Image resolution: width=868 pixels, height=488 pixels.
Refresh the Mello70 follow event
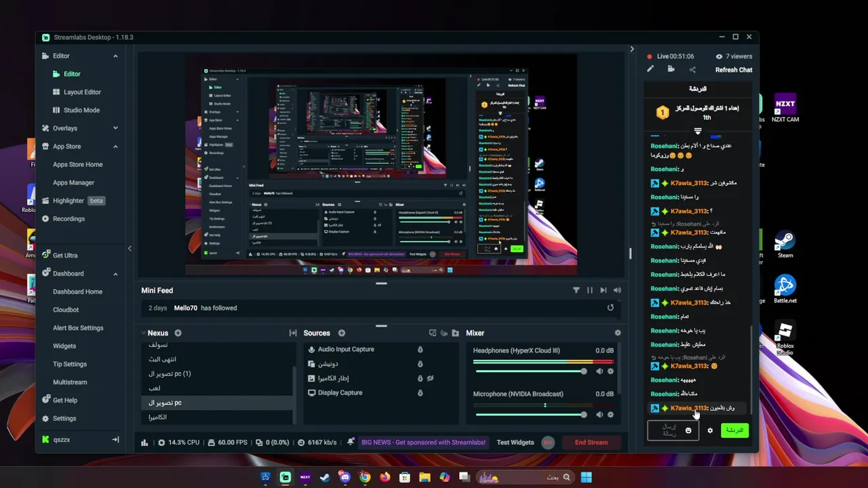[x=610, y=308]
